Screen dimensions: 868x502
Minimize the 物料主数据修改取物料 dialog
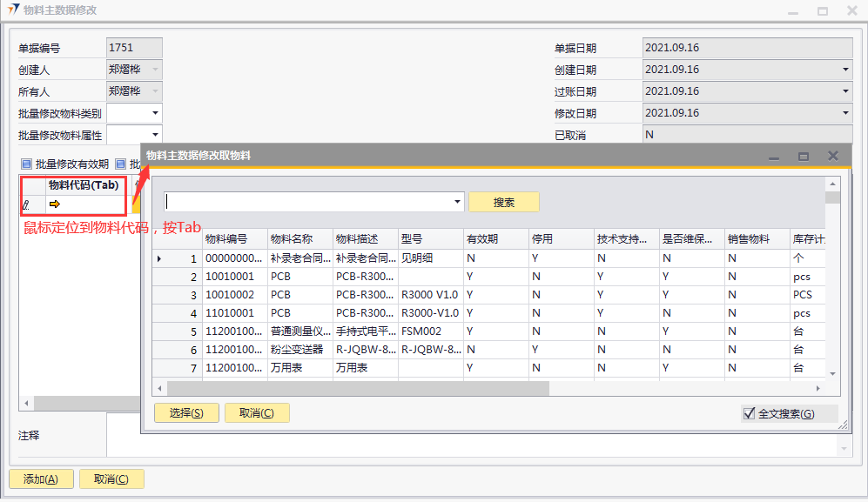pyautogui.click(x=773, y=156)
